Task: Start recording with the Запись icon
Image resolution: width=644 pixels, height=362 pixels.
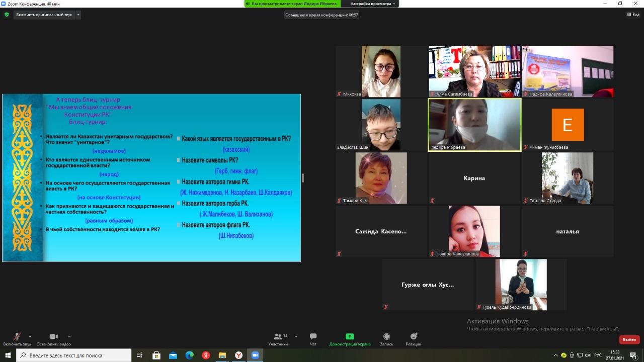Action: tap(386, 337)
